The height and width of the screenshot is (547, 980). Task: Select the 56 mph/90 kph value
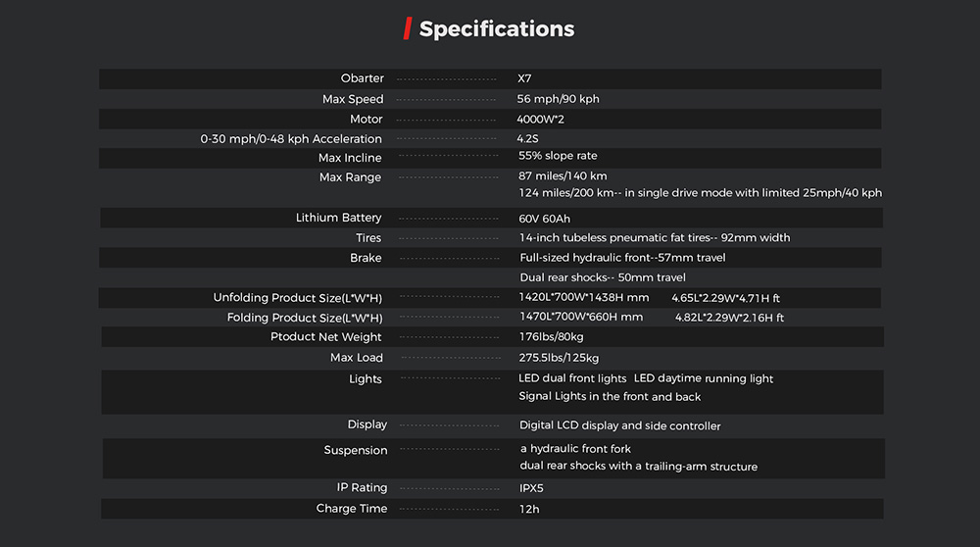(x=559, y=99)
